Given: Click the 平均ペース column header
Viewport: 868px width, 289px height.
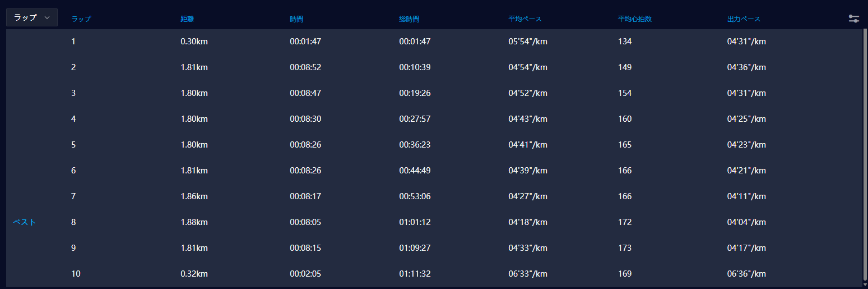Looking at the screenshot, I should point(525,19).
